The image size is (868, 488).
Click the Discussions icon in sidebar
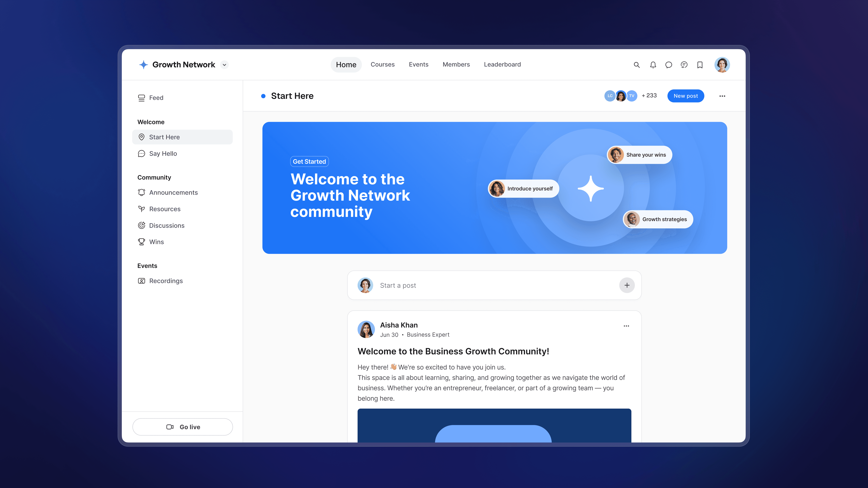pos(142,225)
